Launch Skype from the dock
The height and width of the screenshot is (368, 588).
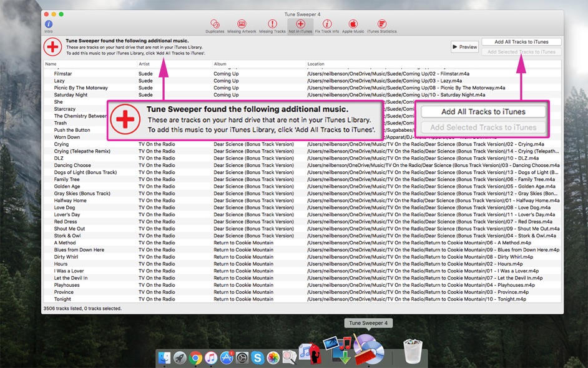258,358
